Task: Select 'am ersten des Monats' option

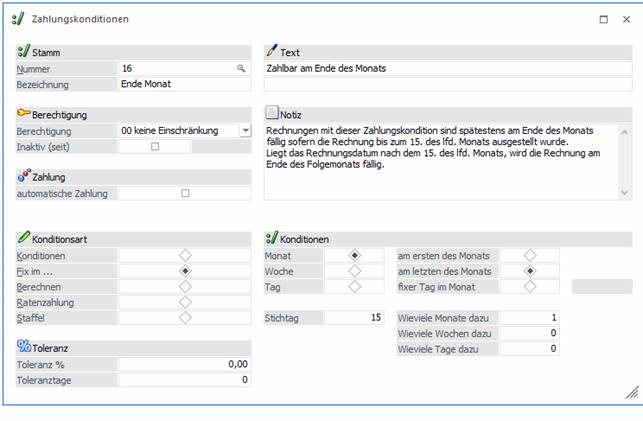Action: click(x=530, y=255)
